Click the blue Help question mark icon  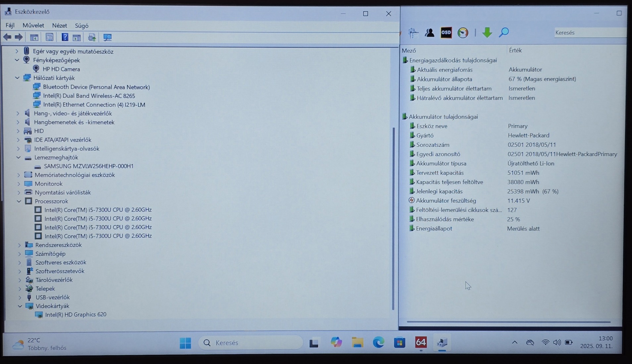65,37
